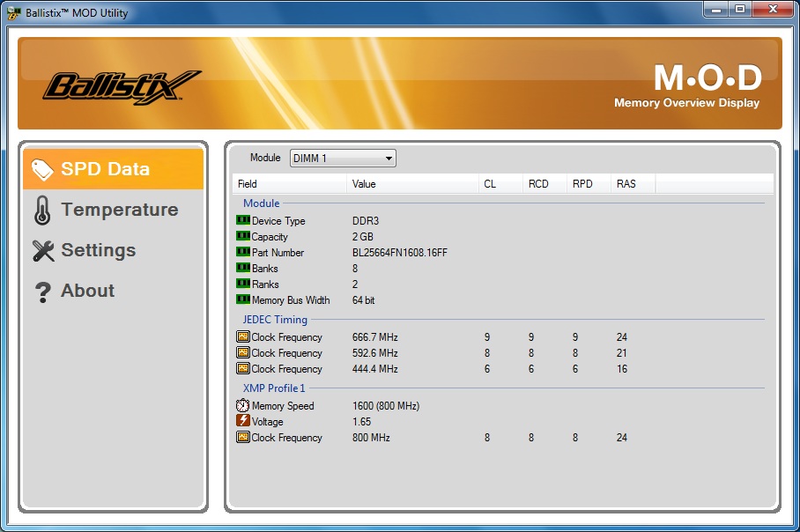The width and height of the screenshot is (800, 532).
Task: Select part number BL25664FN1608.16FF
Action: (399, 253)
